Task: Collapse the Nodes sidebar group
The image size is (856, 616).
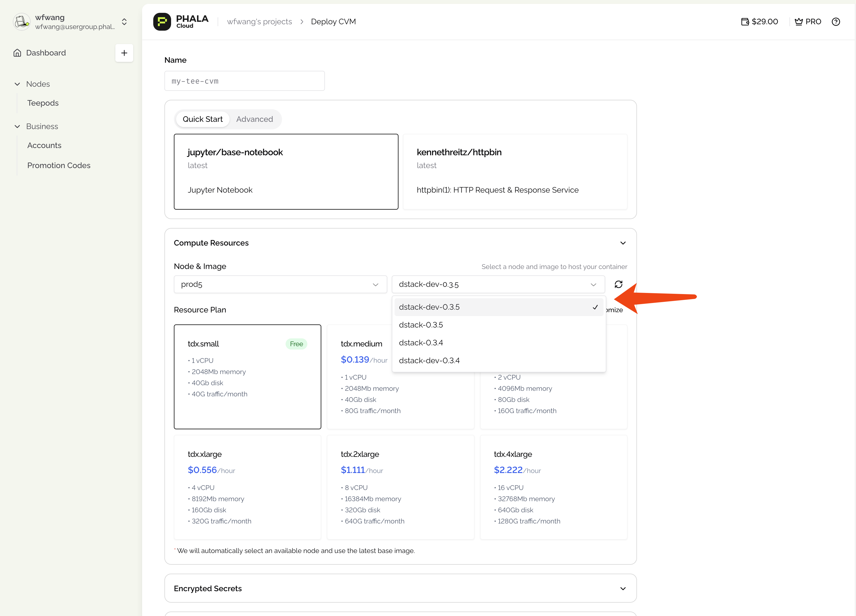Action: [x=17, y=84]
